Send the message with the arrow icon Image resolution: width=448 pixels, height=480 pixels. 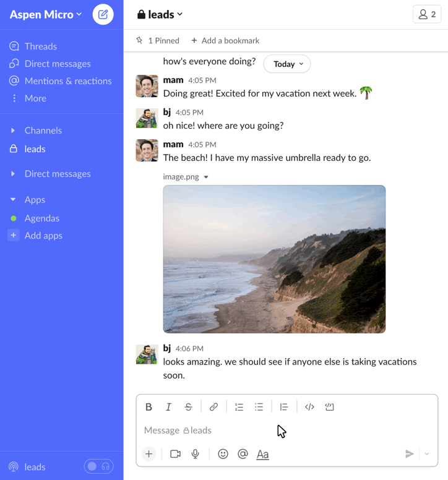[410, 453]
